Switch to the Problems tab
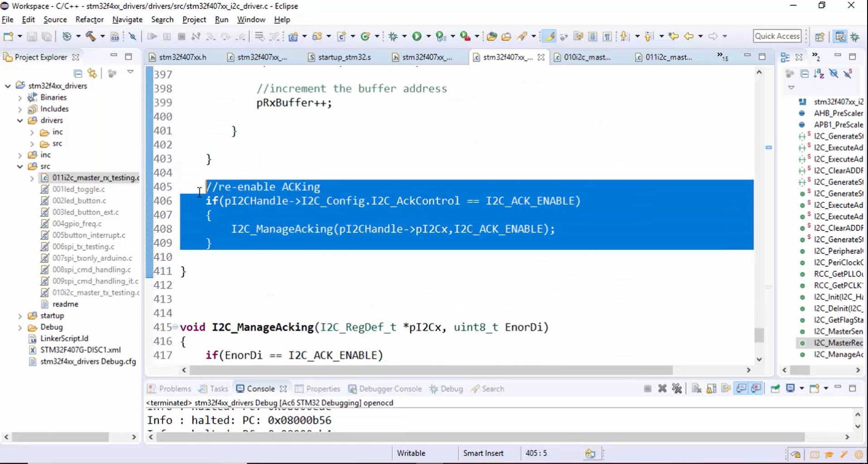This screenshot has width=868, height=464. pos(170,389)
